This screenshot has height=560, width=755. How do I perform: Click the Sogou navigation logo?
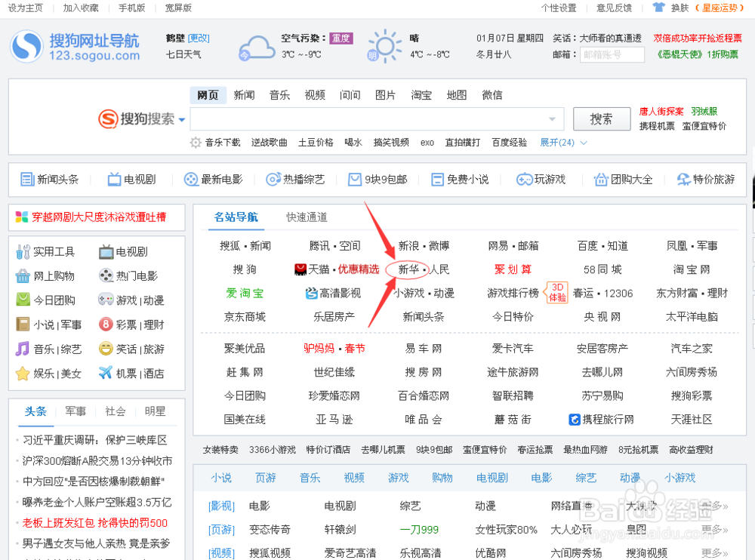(75, 46)
